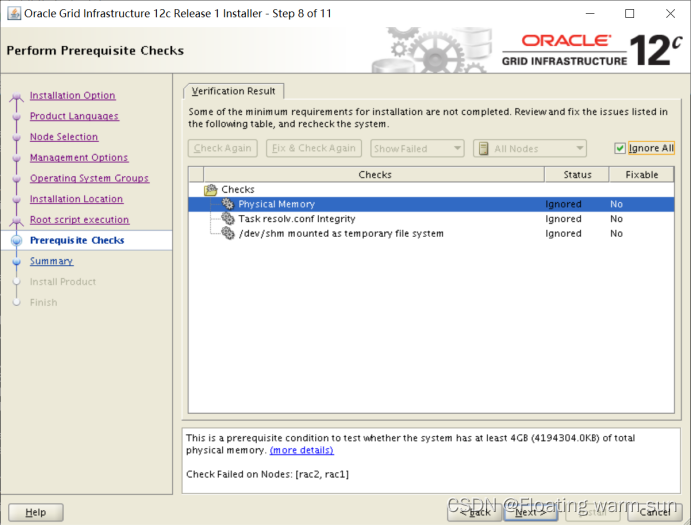692x525 pixels.
Task: Go to Root script execution step
Action: click(79, 220)
